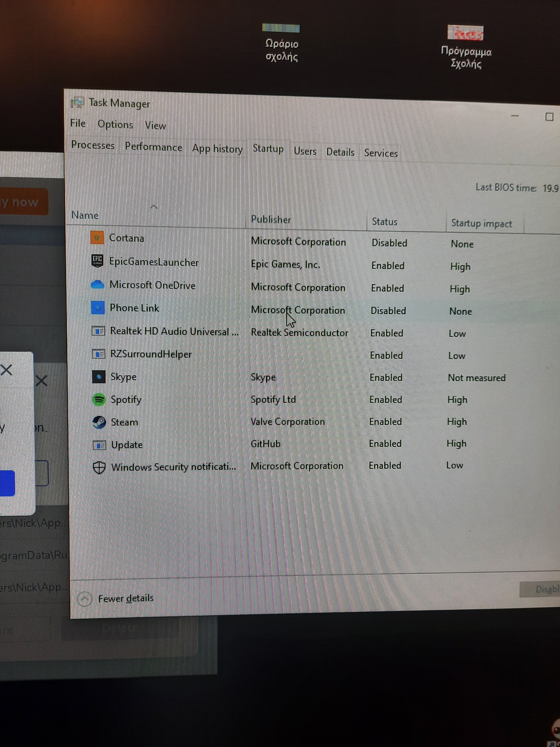This screenshot has width=560, height=747.
Task: Click the Phone Link icon
Action: (x=98, y=308)
